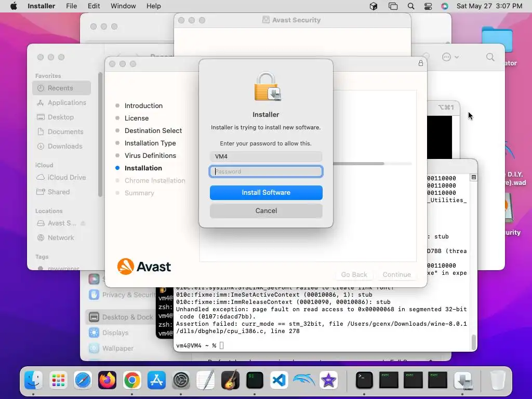532x399 pixels.
Task: Open Network in Finder sidebar
Action: pyautogui.click(x=61, y=238)
